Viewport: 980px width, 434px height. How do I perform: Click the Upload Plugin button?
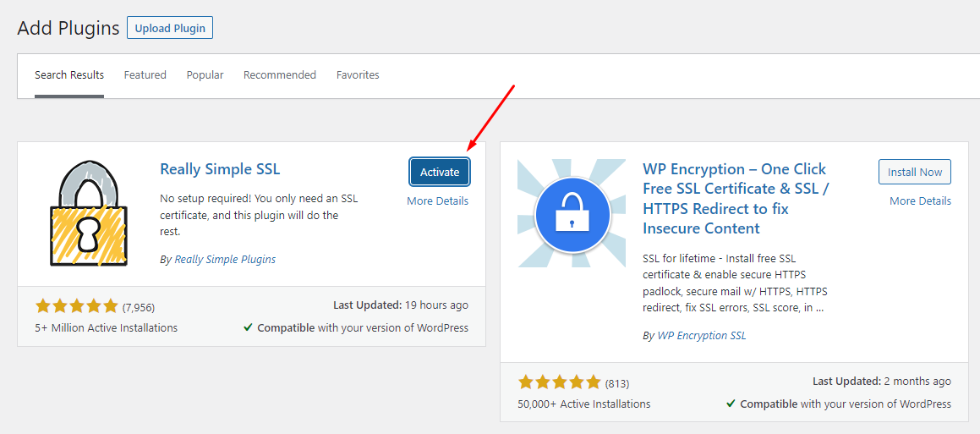pos(170,28)
